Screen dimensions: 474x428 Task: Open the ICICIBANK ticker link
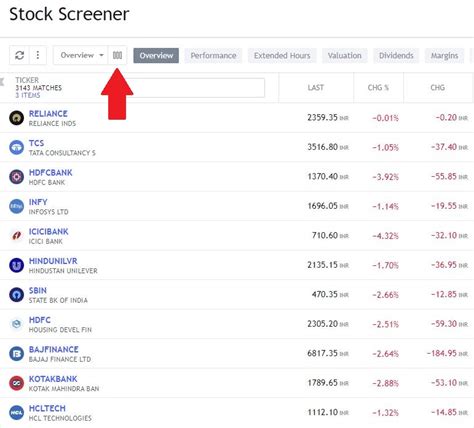pos(49,231)
